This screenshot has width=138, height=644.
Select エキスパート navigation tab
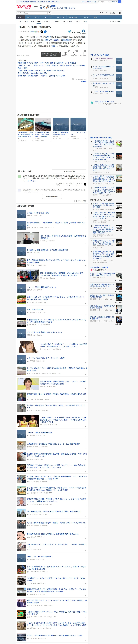coord(48,17)
